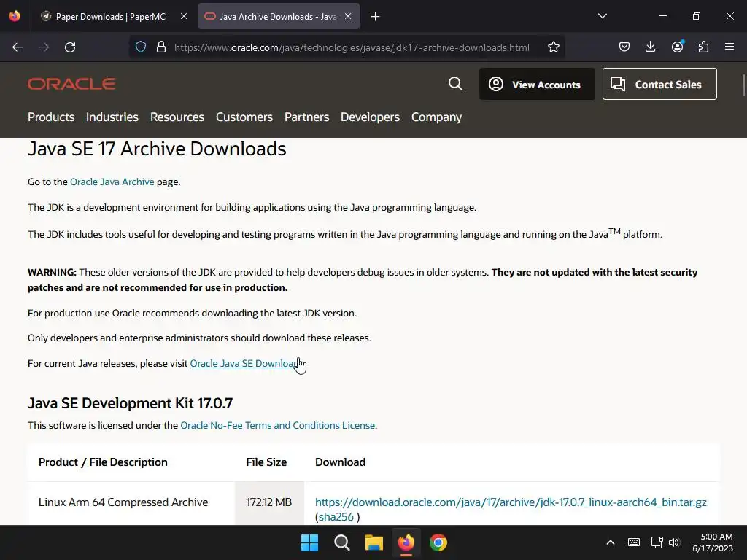Open the Industries menu

pos(112,117)
